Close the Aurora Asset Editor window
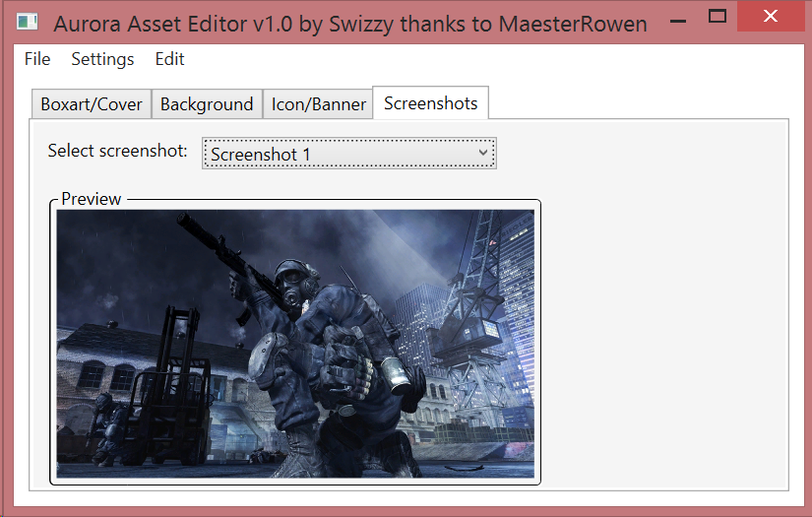 (771, 16)
